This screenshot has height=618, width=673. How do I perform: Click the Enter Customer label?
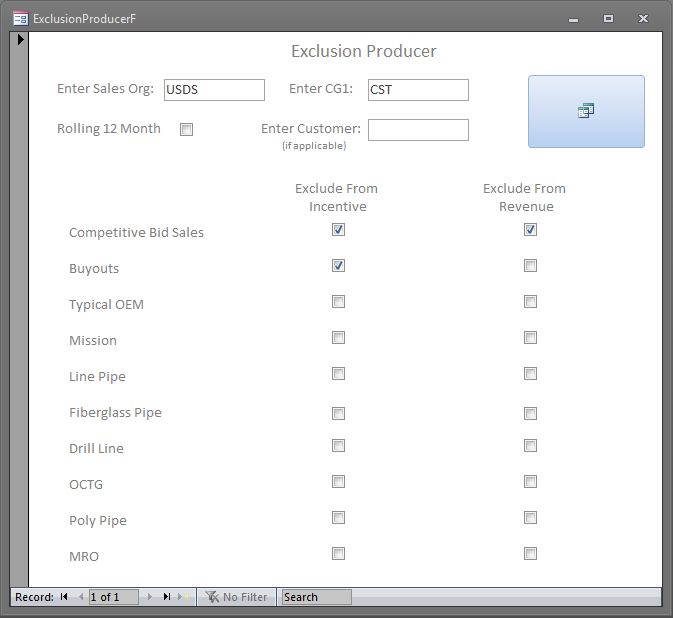tap(311, 129)
